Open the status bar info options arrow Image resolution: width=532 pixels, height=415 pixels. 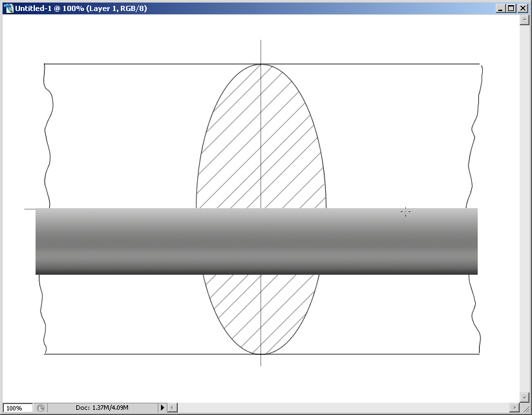click(162, 407)
